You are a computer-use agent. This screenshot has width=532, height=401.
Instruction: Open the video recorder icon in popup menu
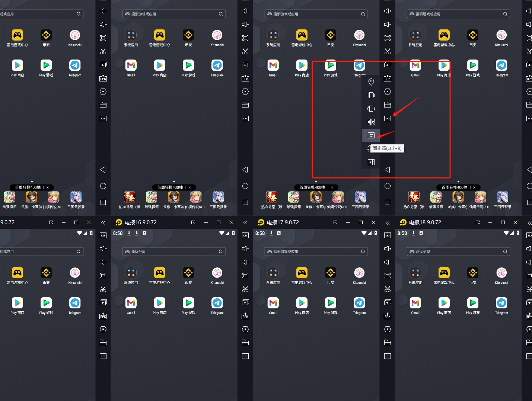pyautogui.click(x=371, y=162)
